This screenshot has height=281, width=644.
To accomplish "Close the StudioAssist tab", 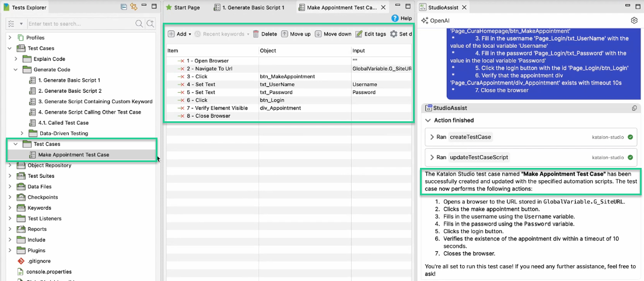I will pos(464,8).
